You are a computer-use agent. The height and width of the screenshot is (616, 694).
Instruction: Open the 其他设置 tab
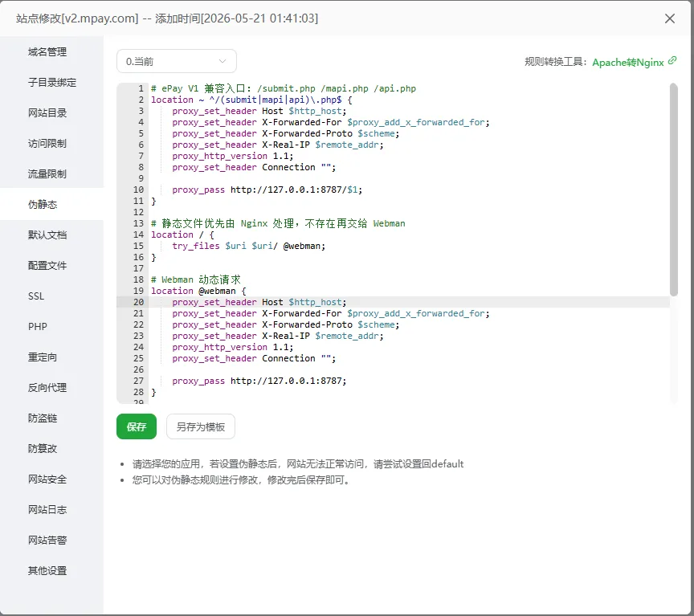tap(47, 571)
